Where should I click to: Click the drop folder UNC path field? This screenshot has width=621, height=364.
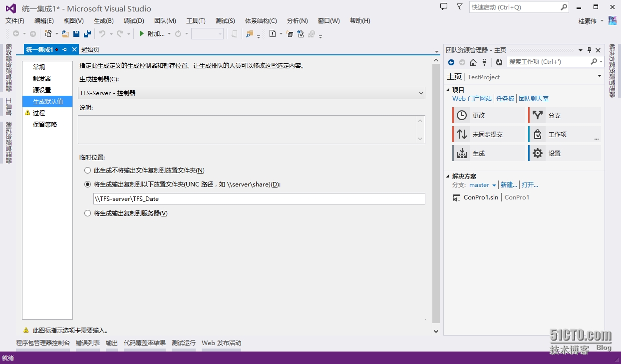point(259,198)
